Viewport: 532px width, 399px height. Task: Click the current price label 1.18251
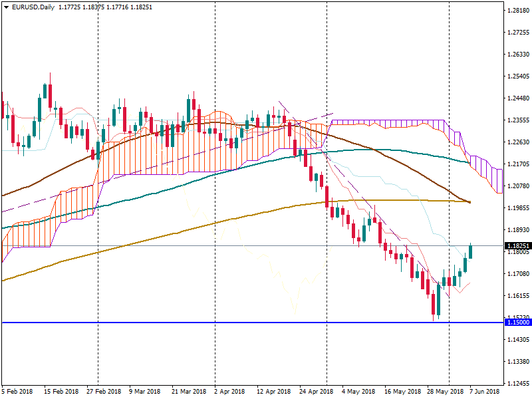(517, 246)
